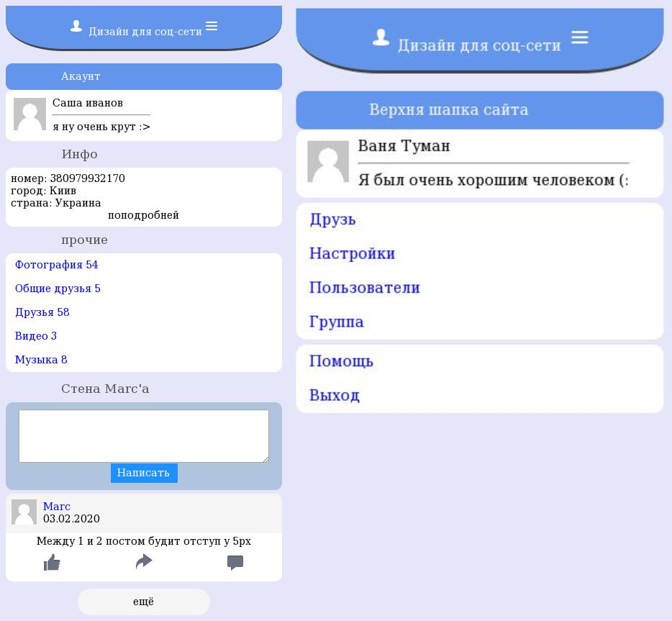Expand details with the поподробней link
672x621 pixels.
143,215
